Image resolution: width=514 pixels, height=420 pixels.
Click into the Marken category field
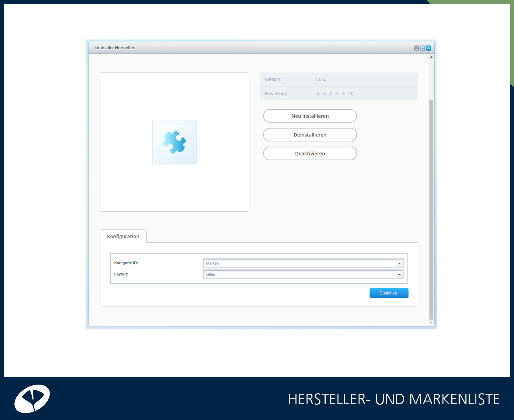[x=300, y=263]
